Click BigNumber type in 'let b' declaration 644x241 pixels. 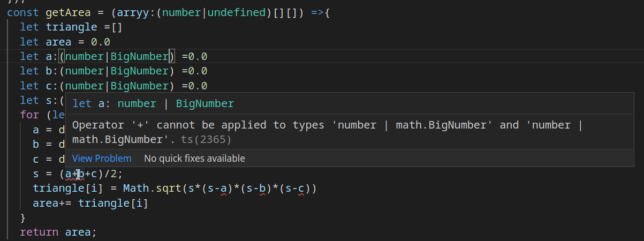[x=140, y=71]
